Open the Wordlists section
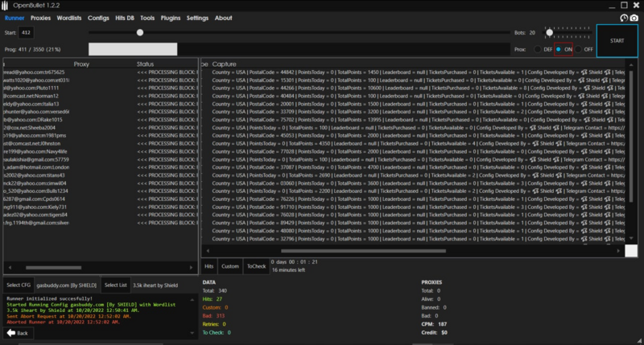The image size is (644, 345). pos(69,18)
